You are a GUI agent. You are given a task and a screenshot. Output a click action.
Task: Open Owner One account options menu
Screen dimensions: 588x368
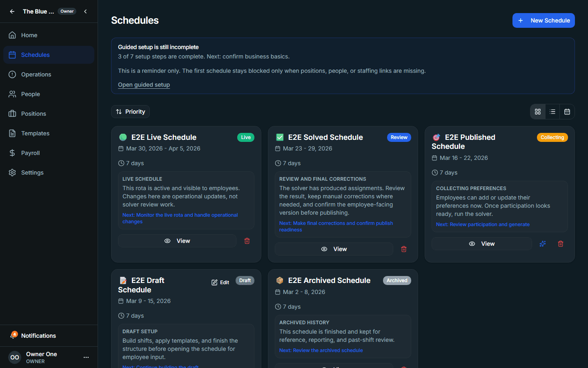click(x=86, y=357)
